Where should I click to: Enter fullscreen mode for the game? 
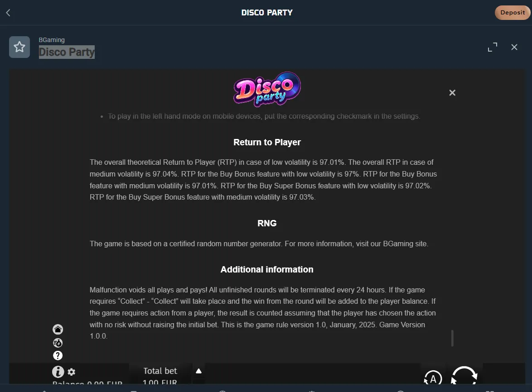[x=492, y=47]
